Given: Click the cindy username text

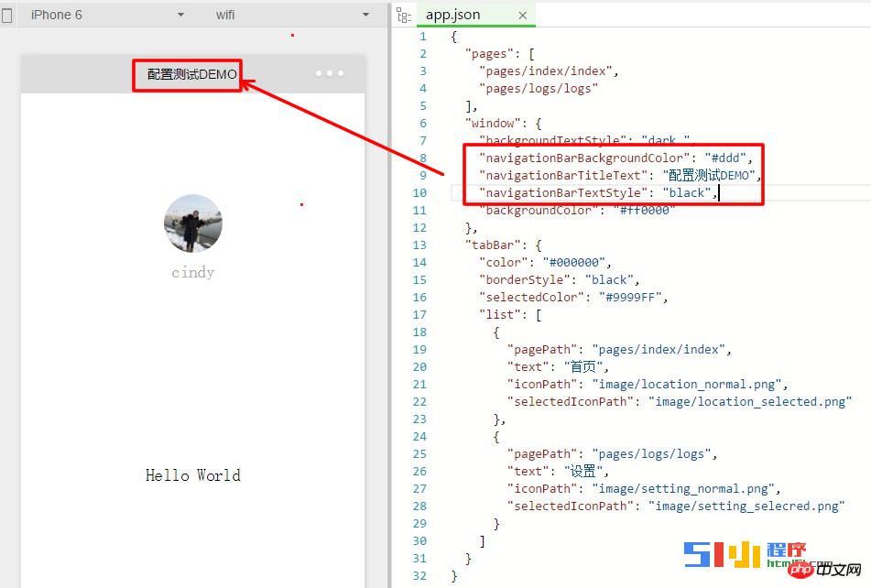Looking at the screenshot, I should 192,272.
